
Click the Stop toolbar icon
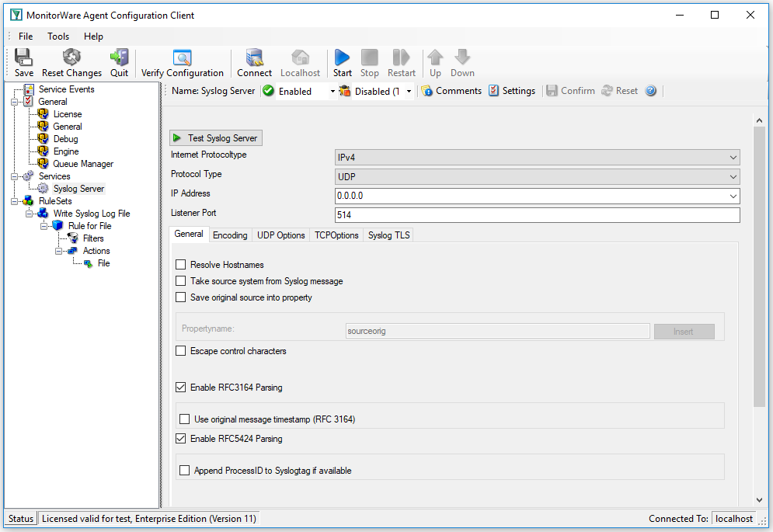coord(369,57)
